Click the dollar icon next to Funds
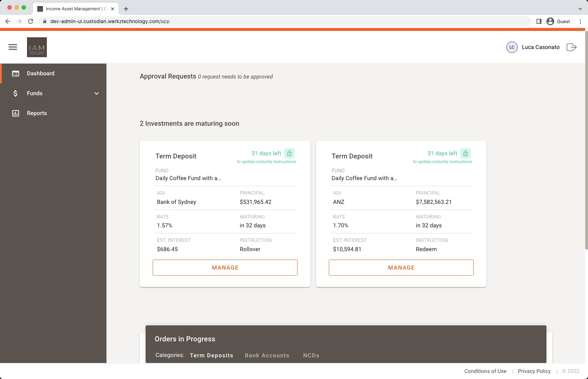This screenshot has height=379, width=588. point(15,93)
